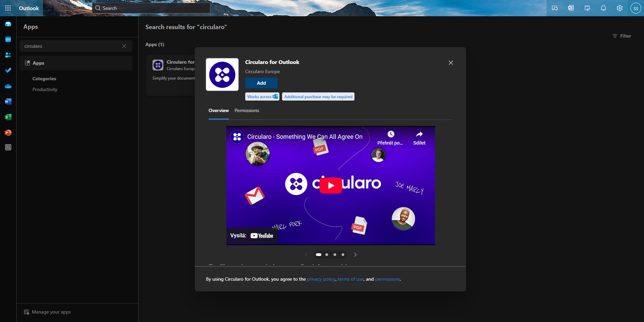Screen dimensions: 644x322
Task: Open the Calendar app in sidebar
Action: pyautogui.click(x=8, y=39)
